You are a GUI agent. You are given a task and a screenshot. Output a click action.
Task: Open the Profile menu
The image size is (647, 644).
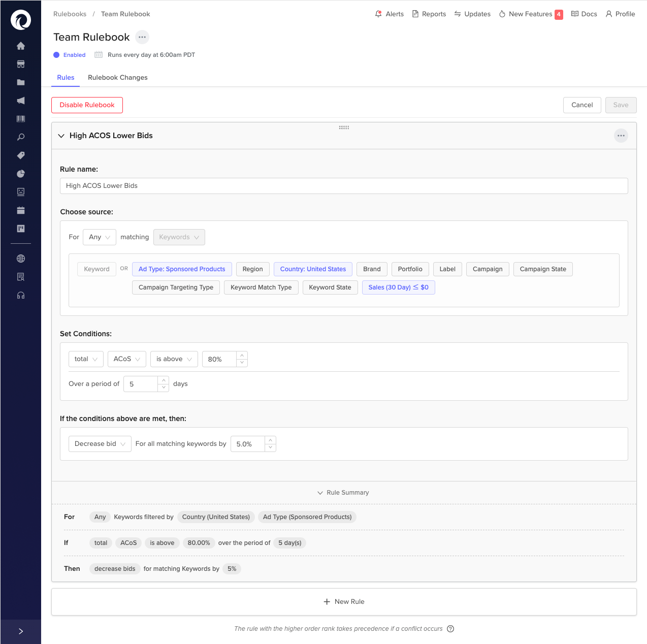point(620,14)
